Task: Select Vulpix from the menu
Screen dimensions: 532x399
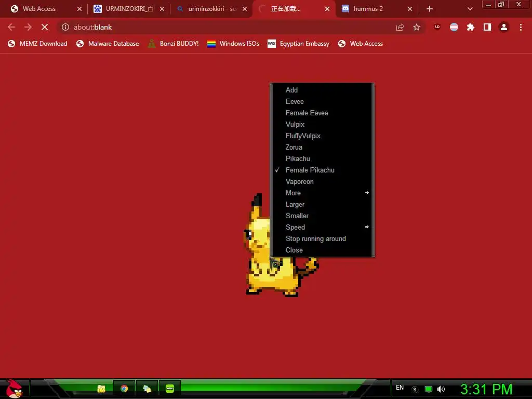Action: point(322,124)
